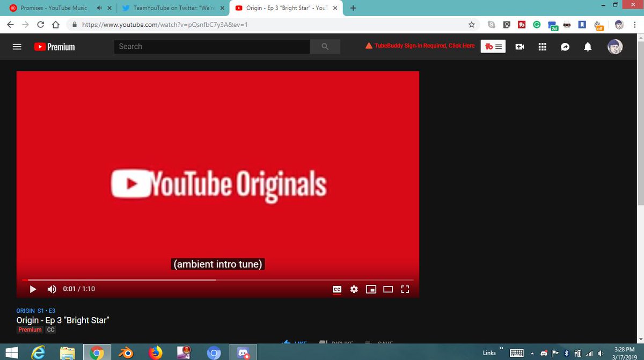Seek on the video progress bar

pos(217,280)
